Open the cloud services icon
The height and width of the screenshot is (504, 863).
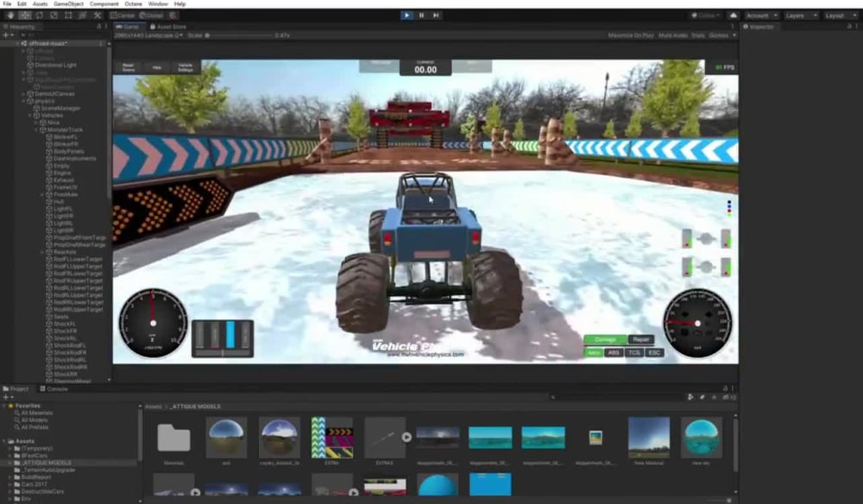(x=733, y=16)
